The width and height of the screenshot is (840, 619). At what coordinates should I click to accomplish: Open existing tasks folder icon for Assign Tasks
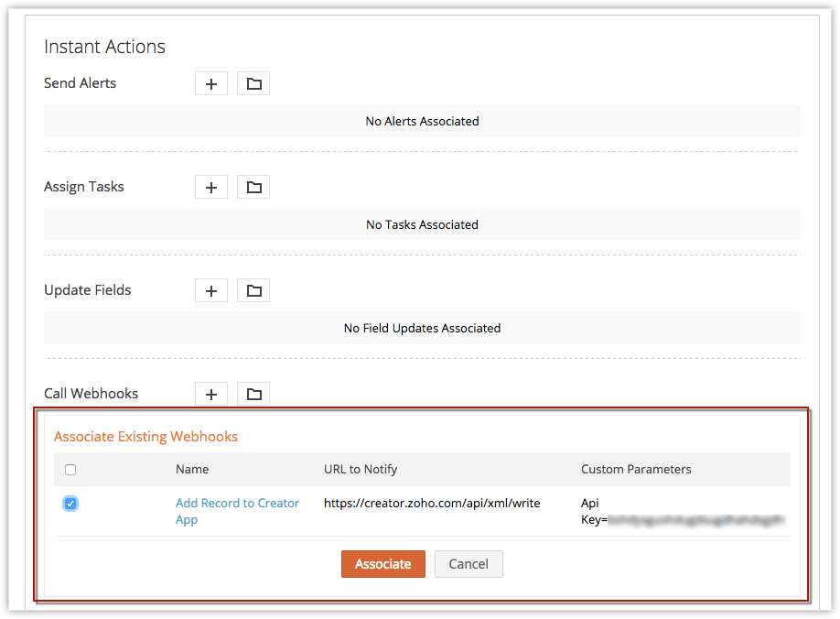253,188
